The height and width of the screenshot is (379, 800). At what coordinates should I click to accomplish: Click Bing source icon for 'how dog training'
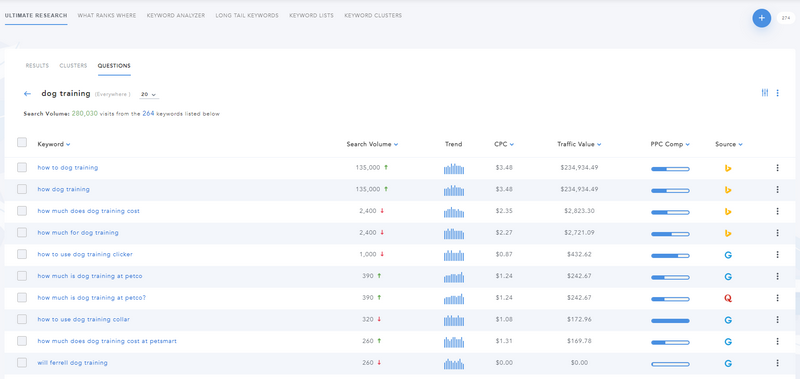[x=728, y=190]
